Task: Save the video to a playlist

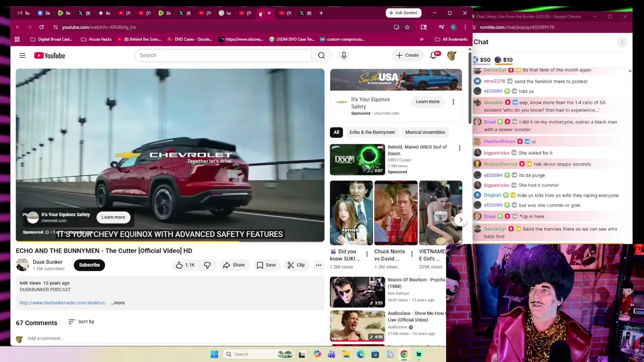Action: 266,265
